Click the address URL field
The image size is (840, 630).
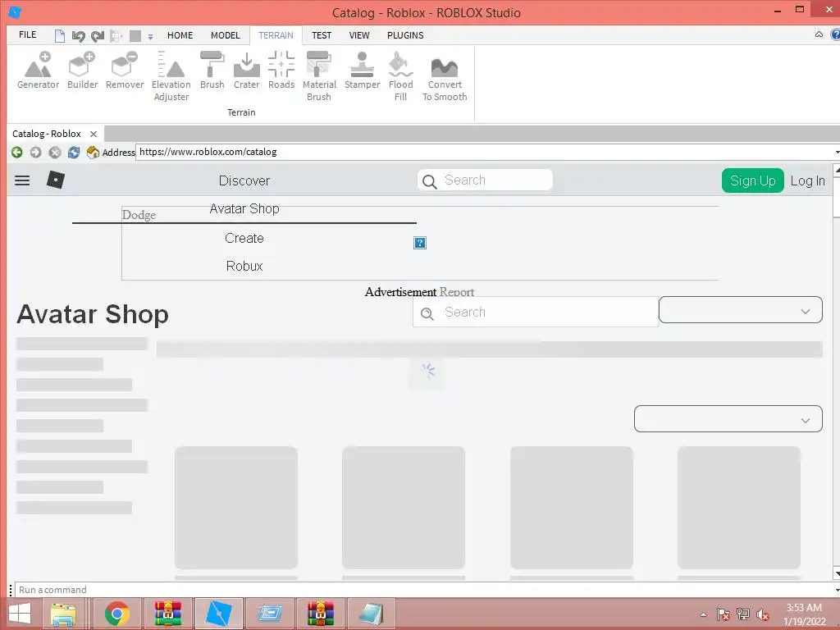[485, 152]
